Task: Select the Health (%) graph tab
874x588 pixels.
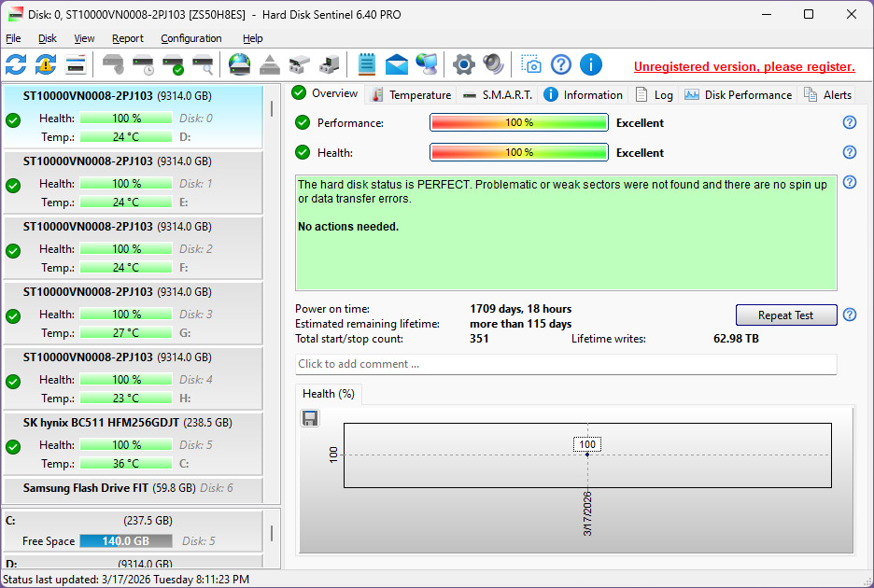Action: click(329, 394)
